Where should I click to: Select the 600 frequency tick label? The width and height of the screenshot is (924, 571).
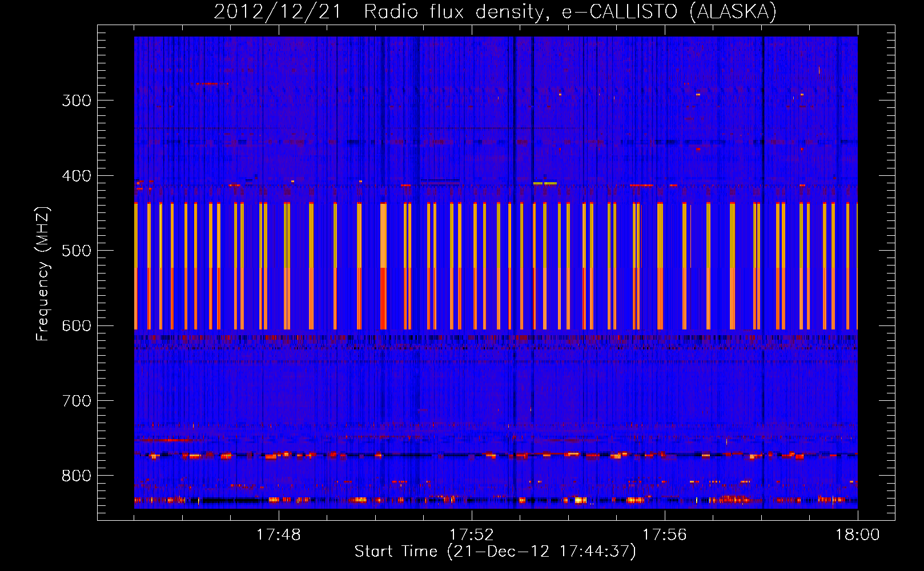coord(77,325)
